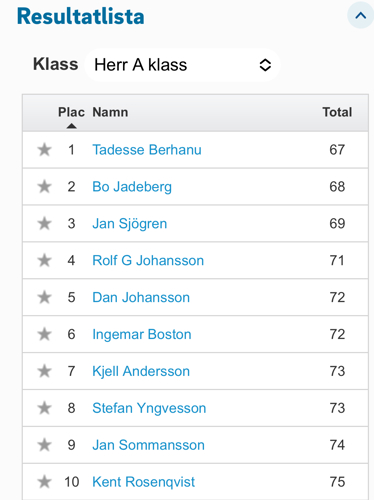Sort results by Namn column
This screenshot has width=374, height=500.
110,112
